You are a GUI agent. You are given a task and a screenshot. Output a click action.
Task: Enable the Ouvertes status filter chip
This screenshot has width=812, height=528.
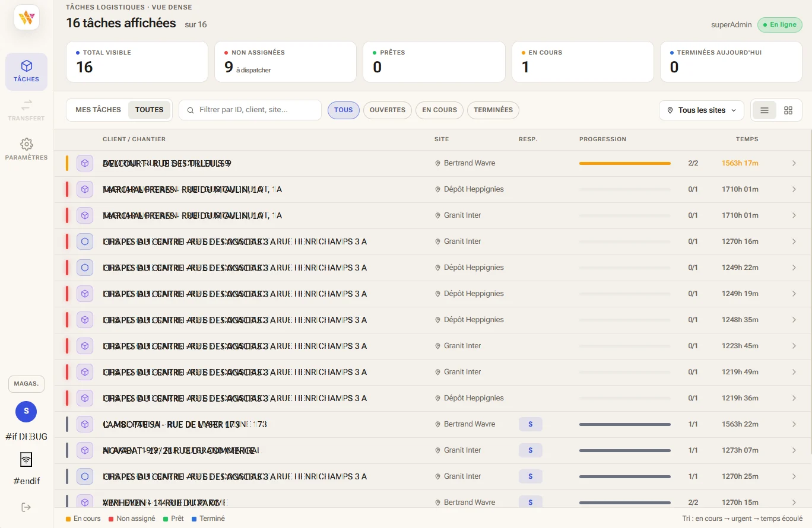[388, 110]
